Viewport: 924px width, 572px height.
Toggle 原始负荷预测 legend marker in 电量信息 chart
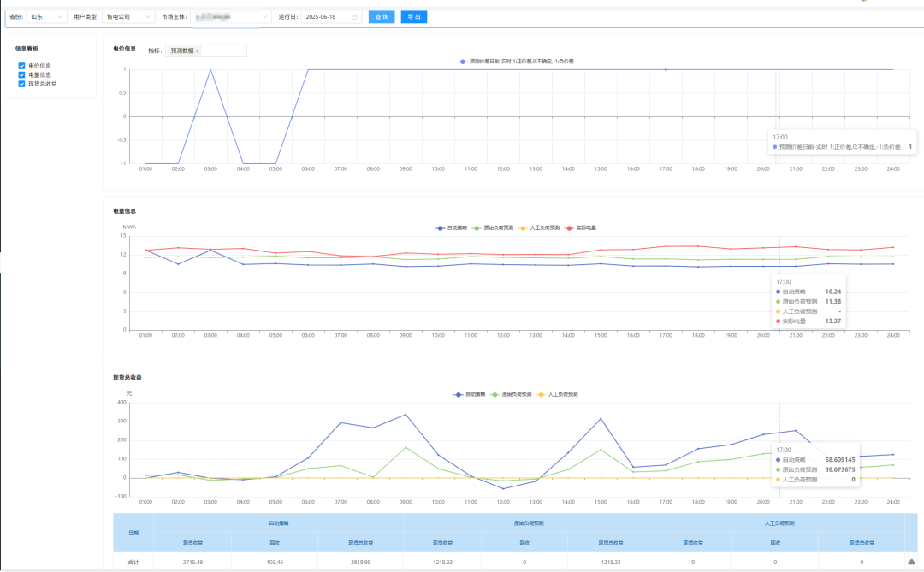coord(477,228)
